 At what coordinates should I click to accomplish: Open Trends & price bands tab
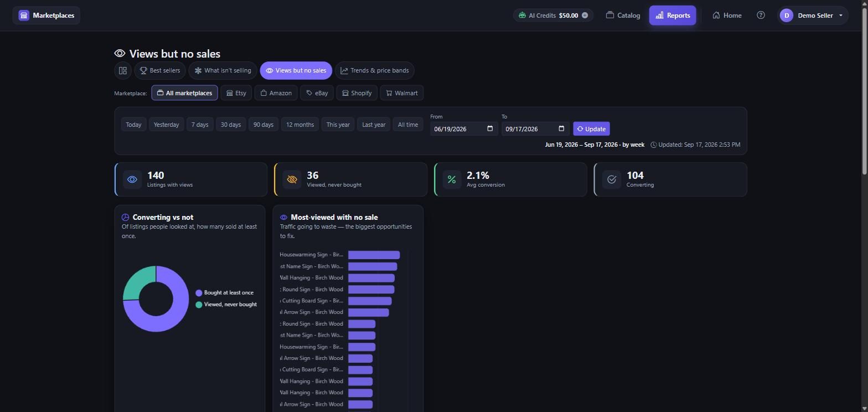(375, 70)
